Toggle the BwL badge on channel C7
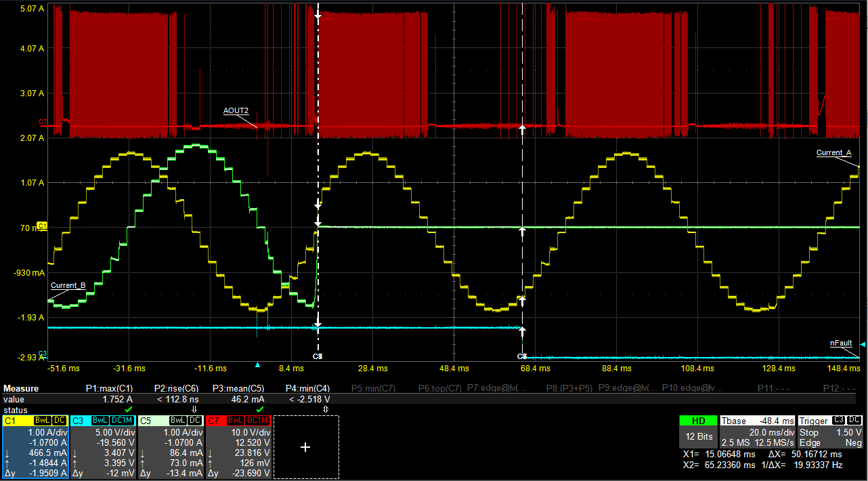 tap(236, 421)
